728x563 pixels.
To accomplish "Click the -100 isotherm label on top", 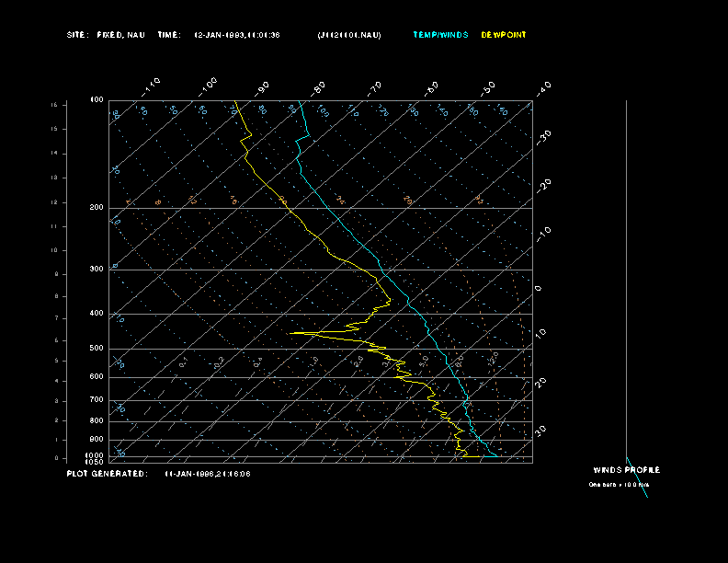I will (208, 86).
